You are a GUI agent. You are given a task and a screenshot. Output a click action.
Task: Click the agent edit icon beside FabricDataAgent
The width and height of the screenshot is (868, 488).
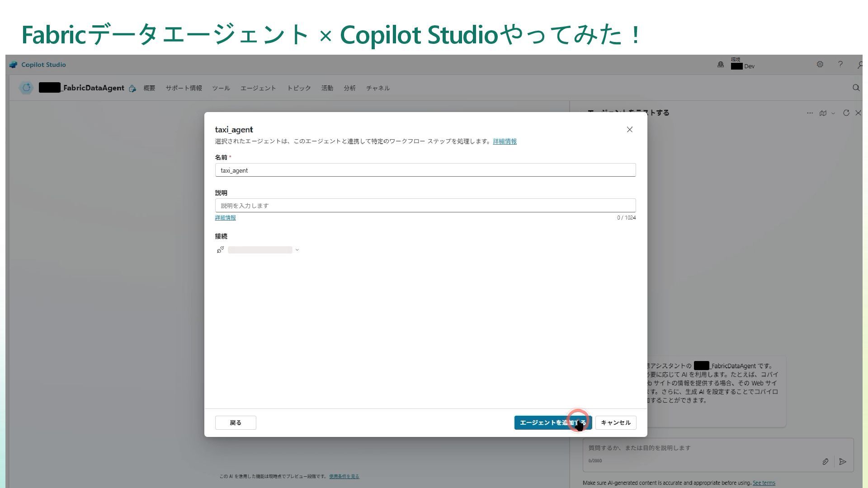click(x=132, y=89)
